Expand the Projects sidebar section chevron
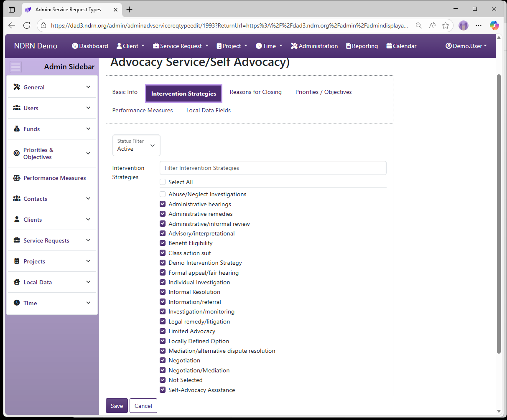 tap(88, 261)
